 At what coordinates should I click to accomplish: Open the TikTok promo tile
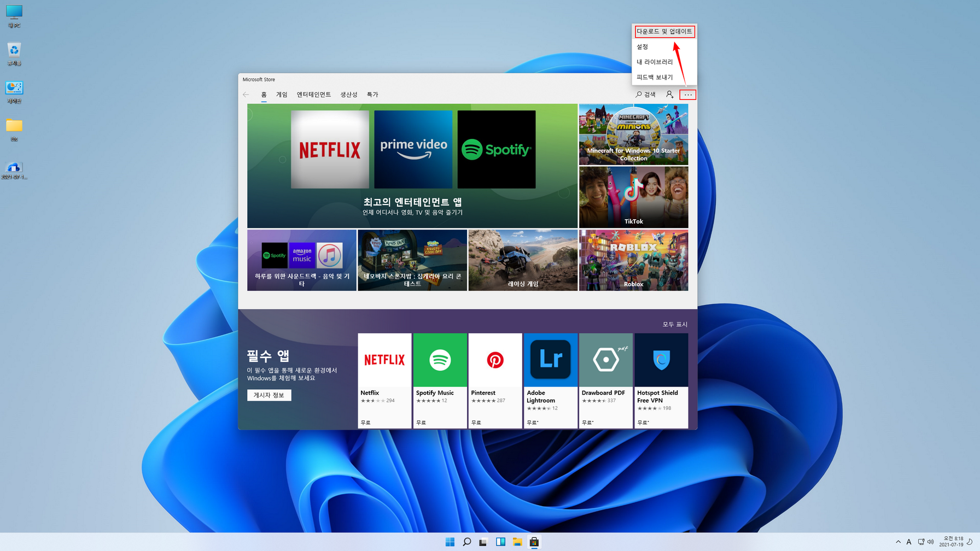634,197
